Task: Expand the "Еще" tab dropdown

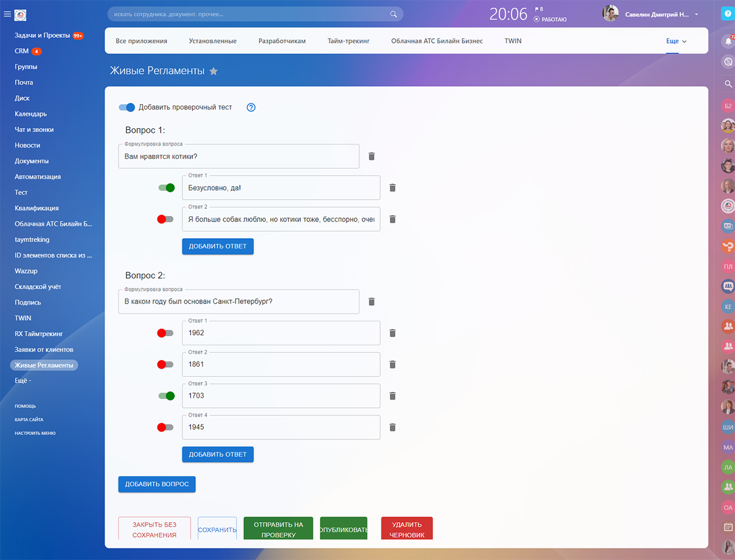Action: (x=676, y=41)
